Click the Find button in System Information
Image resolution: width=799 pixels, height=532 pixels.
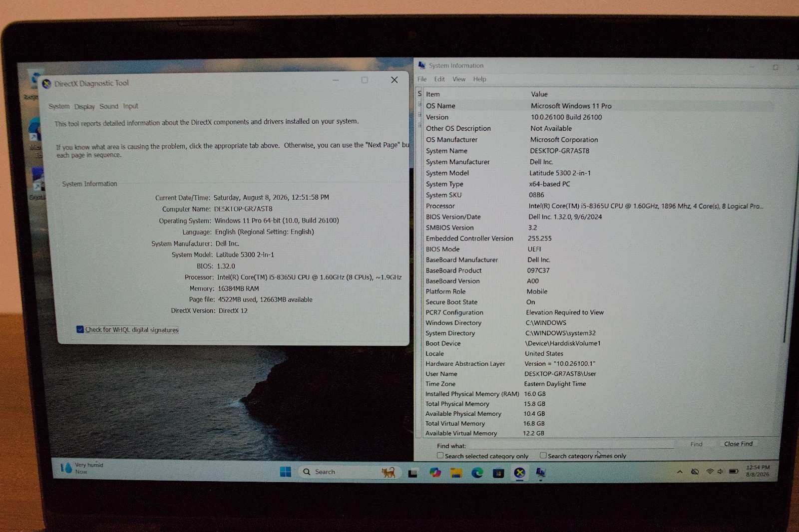click(696, 444)
